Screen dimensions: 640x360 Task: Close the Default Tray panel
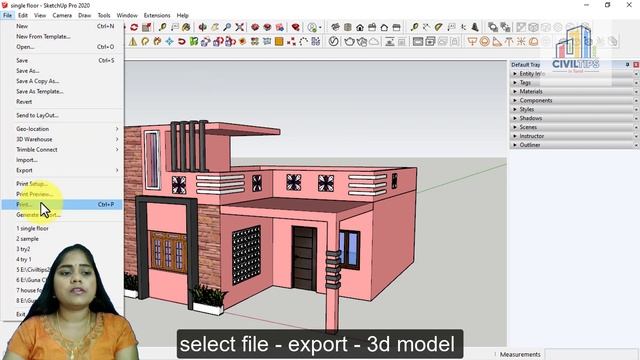[636, 64]
